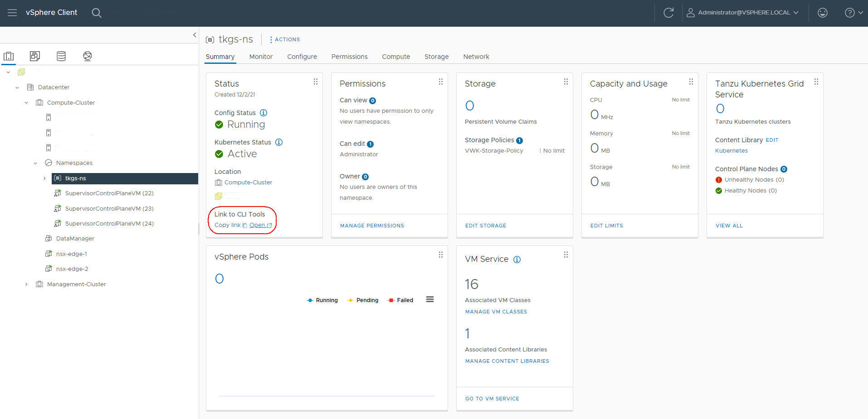The image size is (868, 419).
Task: Click the Config Status info icon
Action: (x=263, y=113)
